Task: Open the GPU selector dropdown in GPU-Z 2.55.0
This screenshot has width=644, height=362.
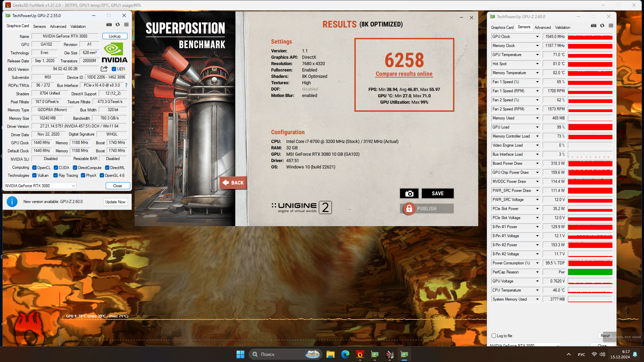Action: pos(40,186)
